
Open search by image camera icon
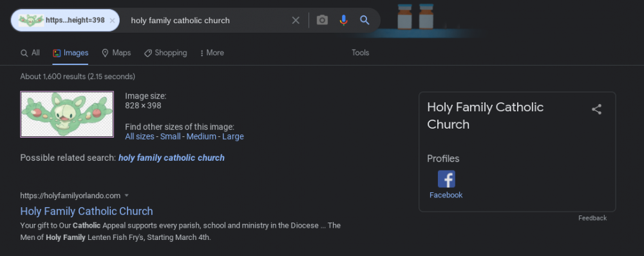(x=322, y=20)
